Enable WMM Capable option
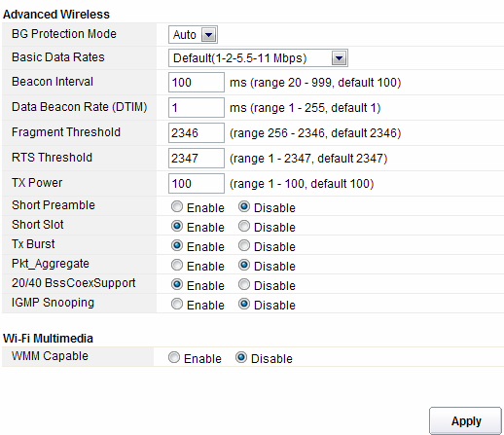 tap(174, 357)
